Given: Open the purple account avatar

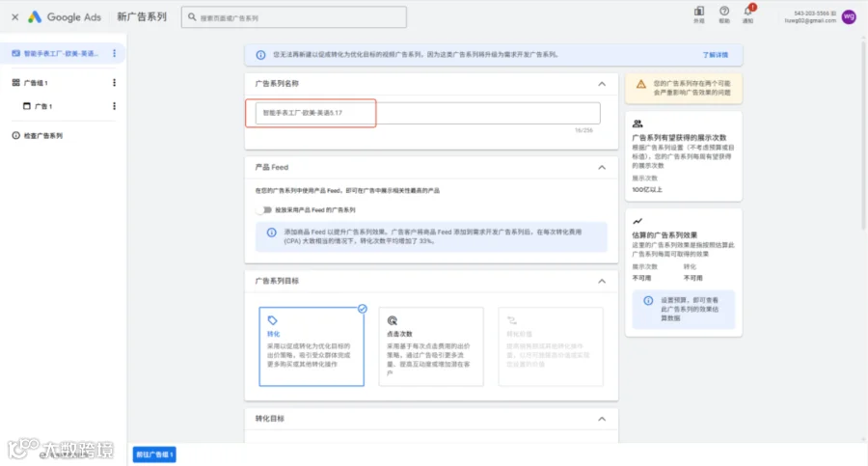Looking at the screenshot, I should coord(849,17).
